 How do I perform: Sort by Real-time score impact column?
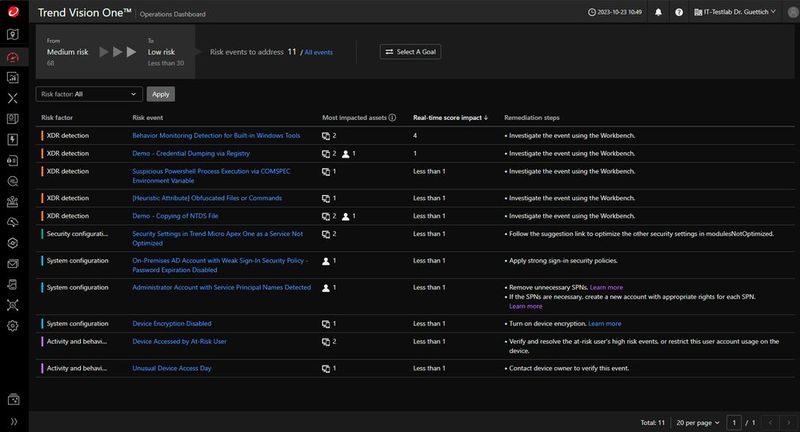pyautogui.click(x=451, y=117)
